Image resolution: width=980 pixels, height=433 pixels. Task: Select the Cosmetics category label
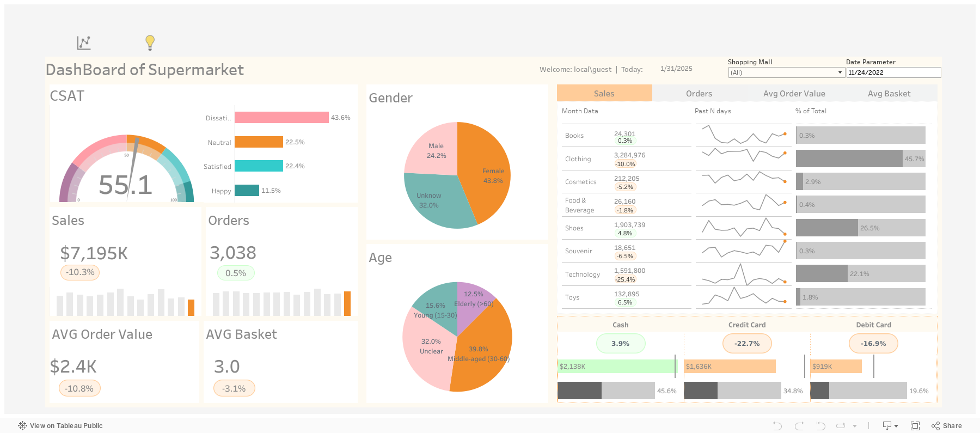pyautogui.click(x=581, y=182)
